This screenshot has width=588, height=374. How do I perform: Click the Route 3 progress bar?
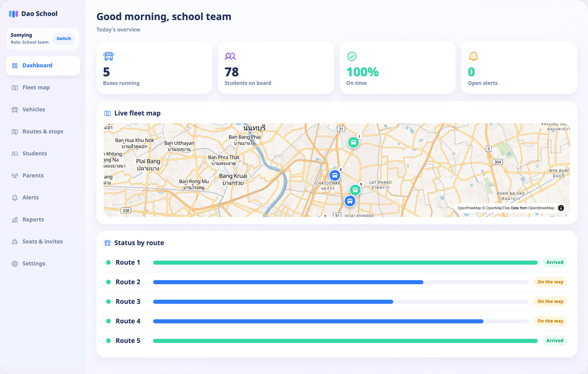click(x=341, y=302)
